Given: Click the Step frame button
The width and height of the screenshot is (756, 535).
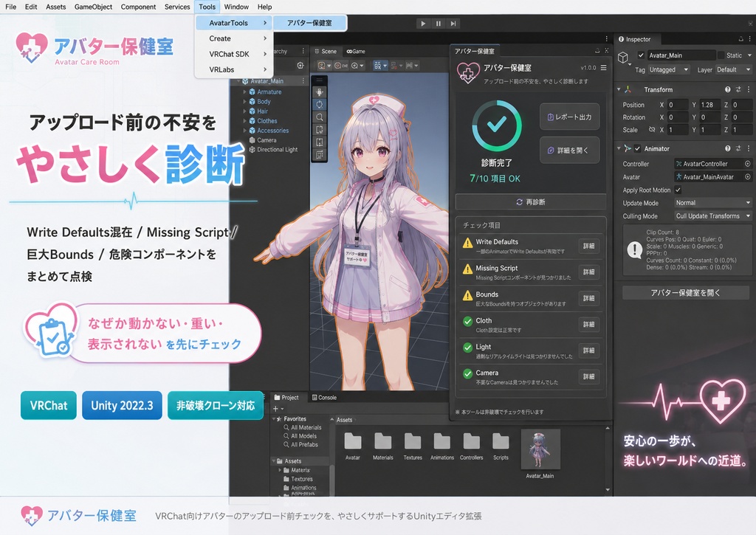Looking at the screenshot, I should [x=453, y=23].
